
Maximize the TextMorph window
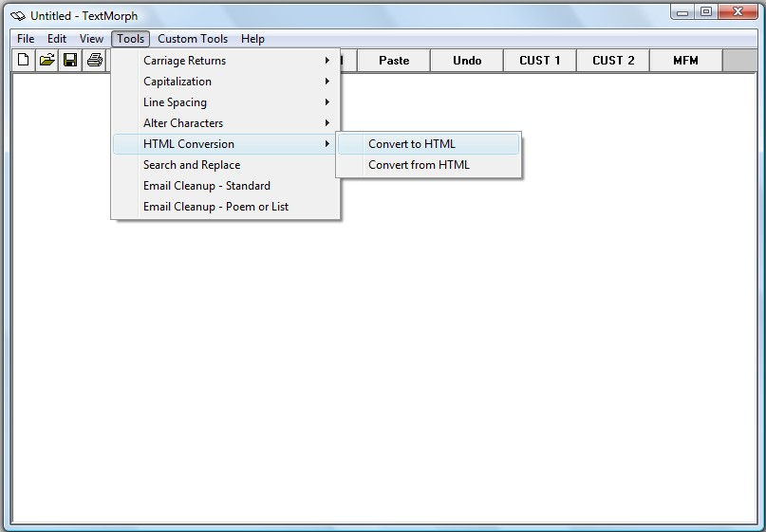(x=706, y=11)
